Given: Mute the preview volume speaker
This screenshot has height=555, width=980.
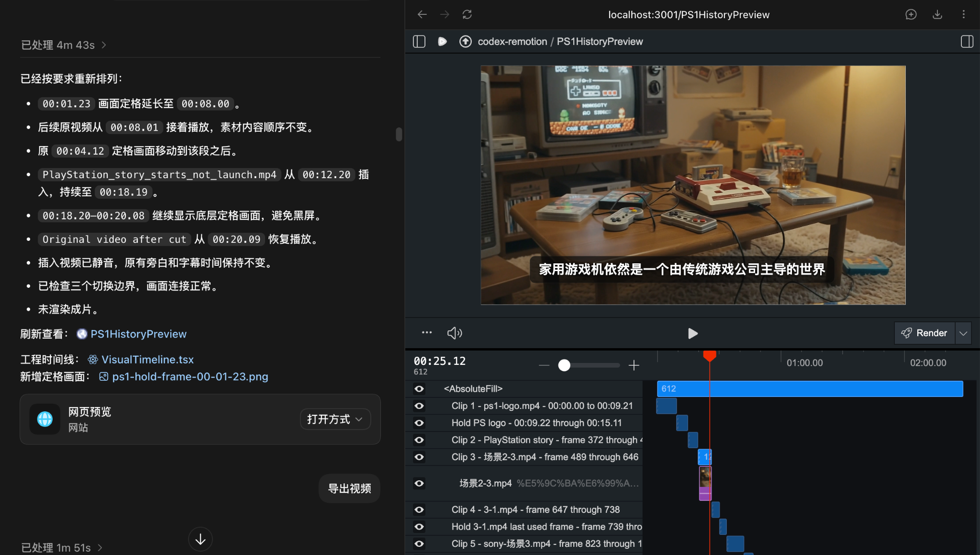Looking at the screenshot, I should point(455,333).
